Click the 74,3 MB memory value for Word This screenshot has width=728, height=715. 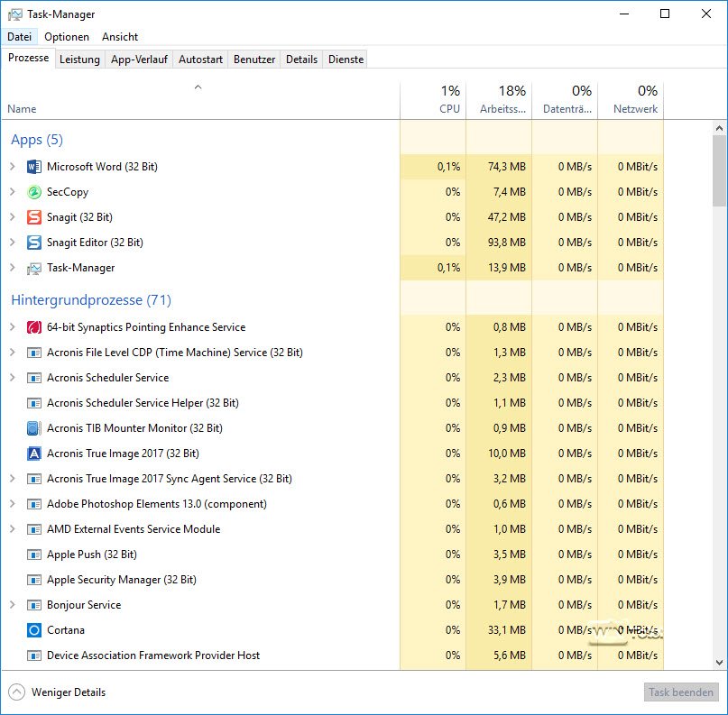pyautogui.click(x=507, y=167)
